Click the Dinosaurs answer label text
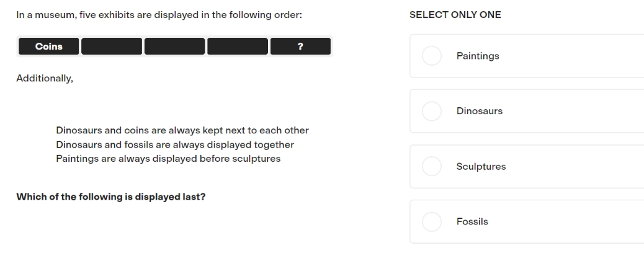This screenshot has height=253, width=644. coord(480,111)
